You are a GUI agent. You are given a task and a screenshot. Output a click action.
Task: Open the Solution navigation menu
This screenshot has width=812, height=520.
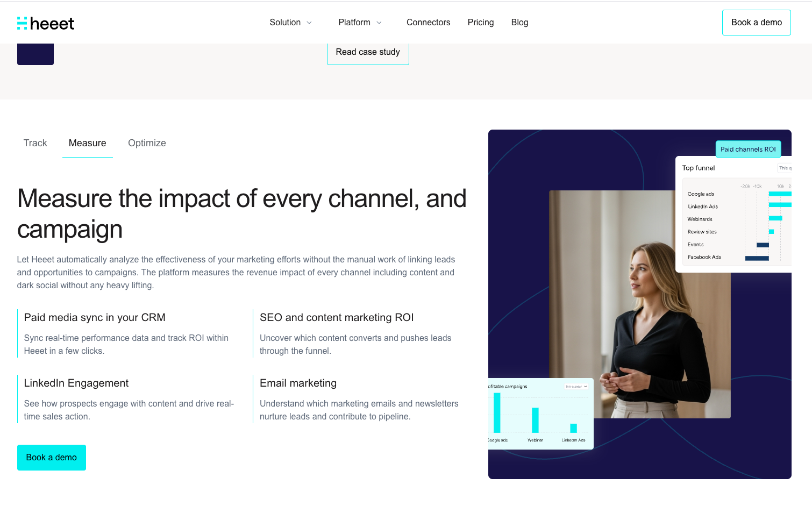pyautogui.click(x=291, y=23)
